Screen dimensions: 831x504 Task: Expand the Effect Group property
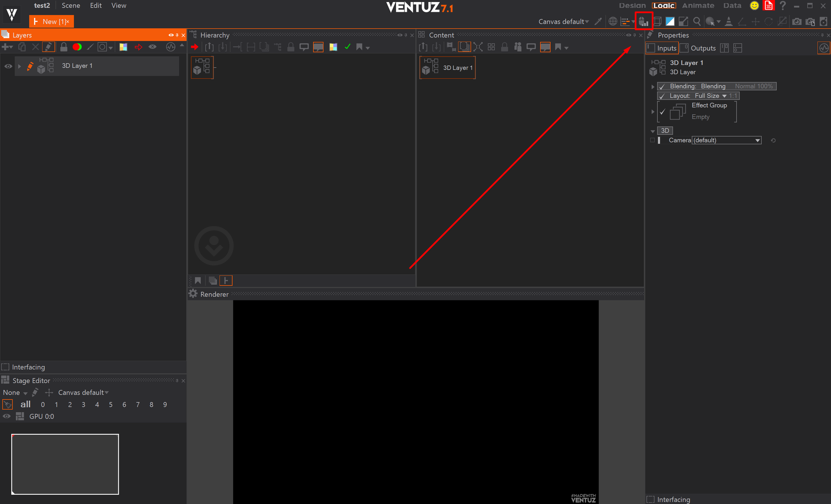pos(652,112)
